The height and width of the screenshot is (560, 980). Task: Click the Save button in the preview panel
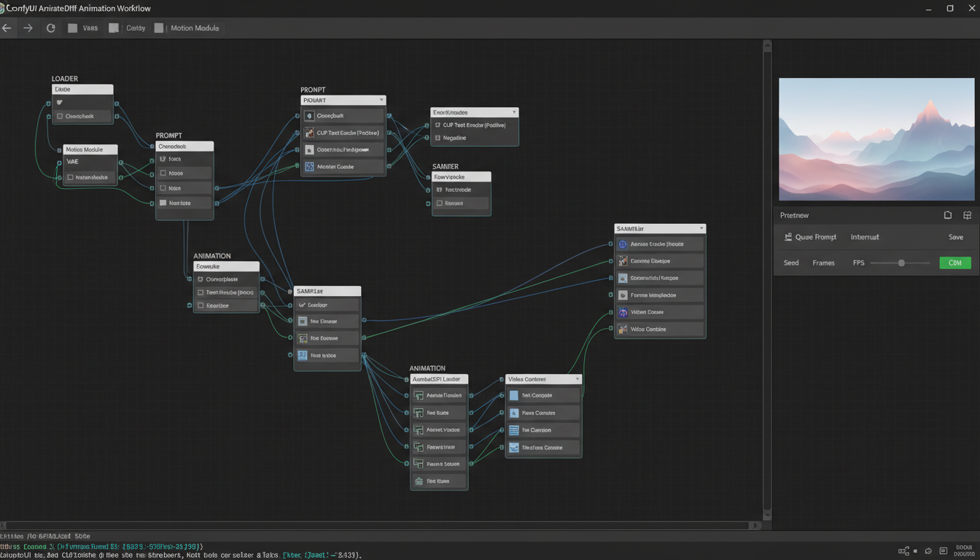click(x=956, y=237)
